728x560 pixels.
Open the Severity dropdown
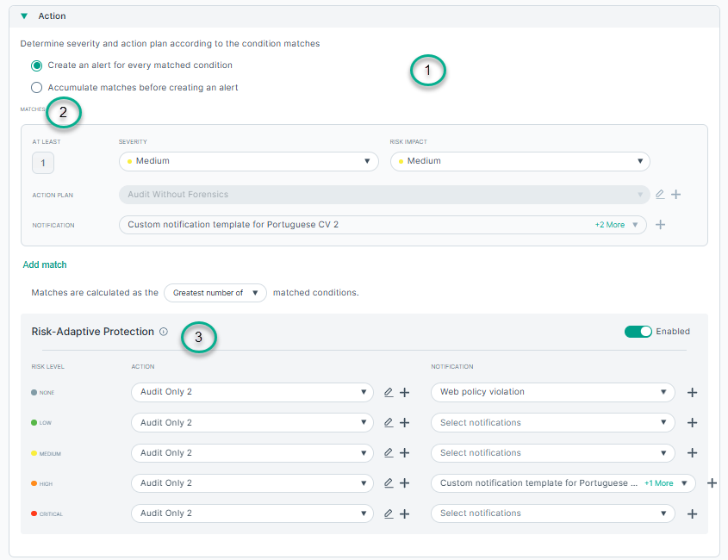pyautogui.click(x=248, y=161)
